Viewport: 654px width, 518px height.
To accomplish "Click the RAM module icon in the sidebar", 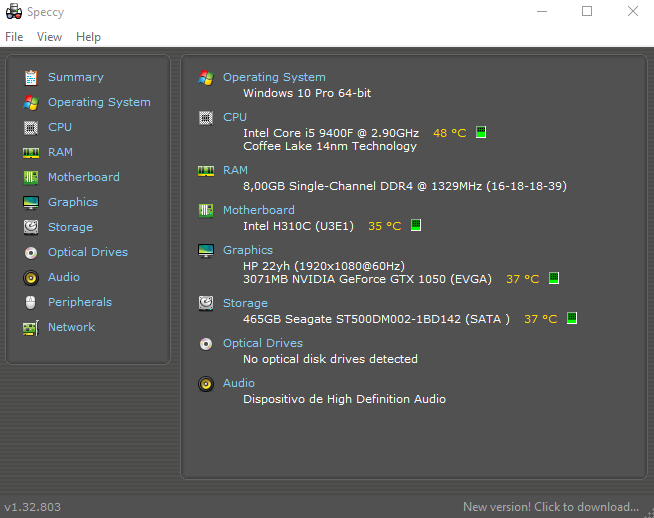I will coord(30,152).
